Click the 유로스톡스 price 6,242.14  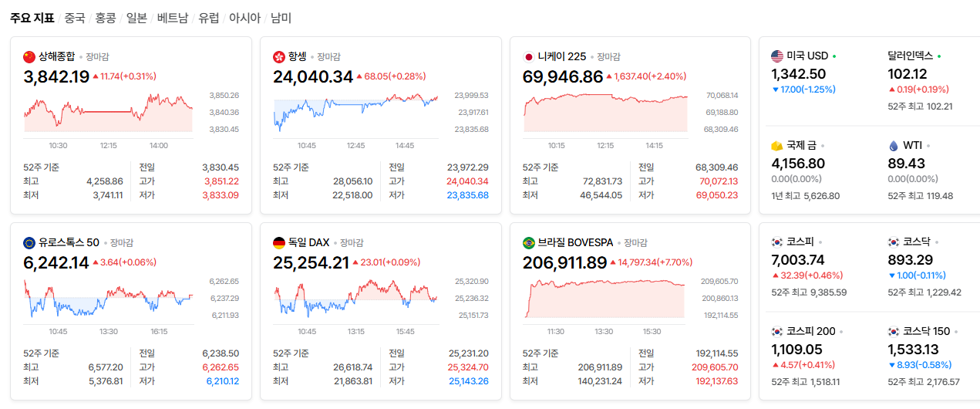56,262
